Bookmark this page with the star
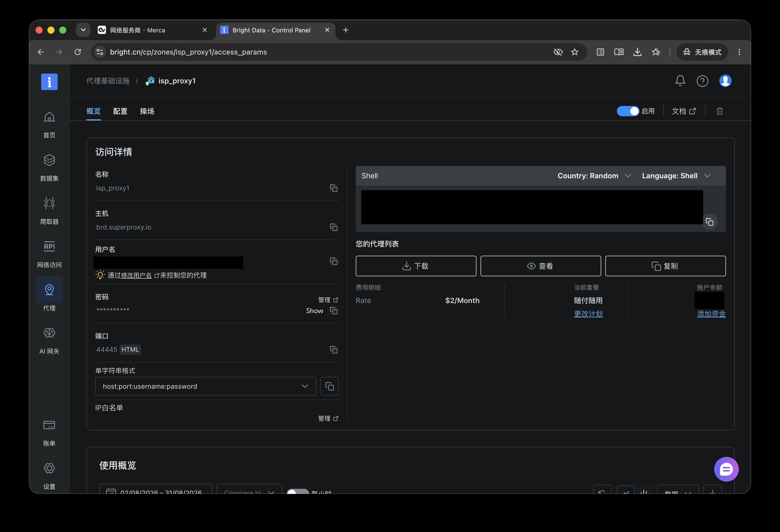 [x=575, y=52]
